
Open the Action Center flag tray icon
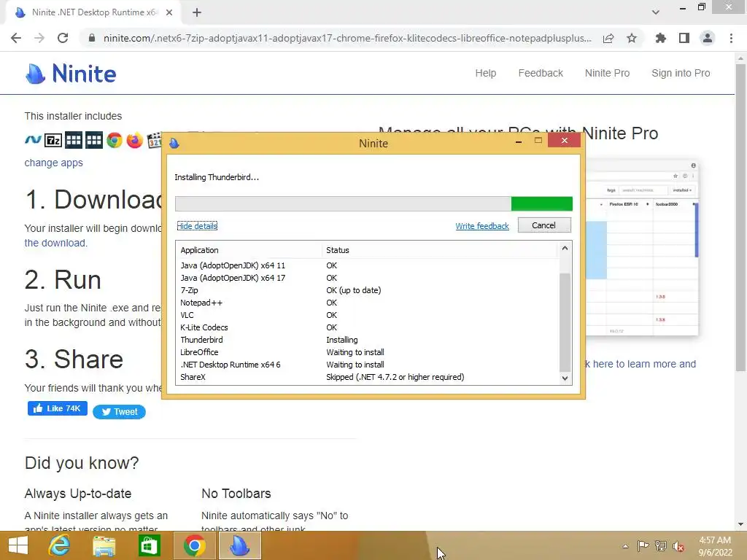click(x=643, y=546)
